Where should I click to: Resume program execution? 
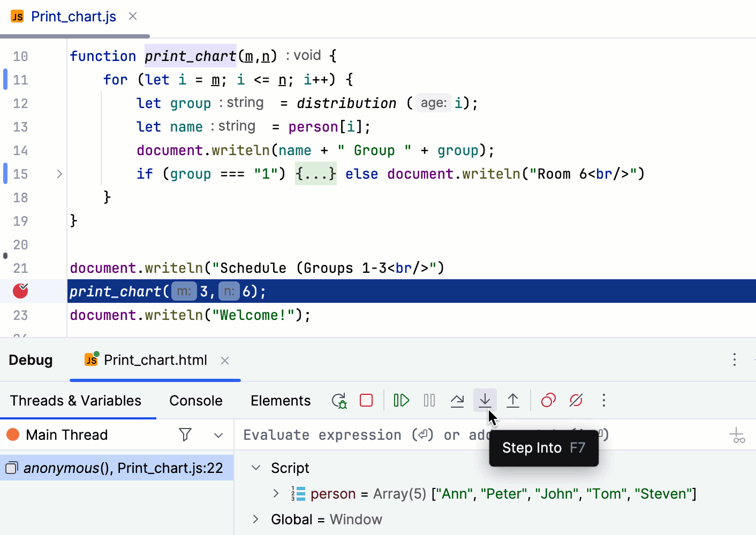[x=401, y=401]
